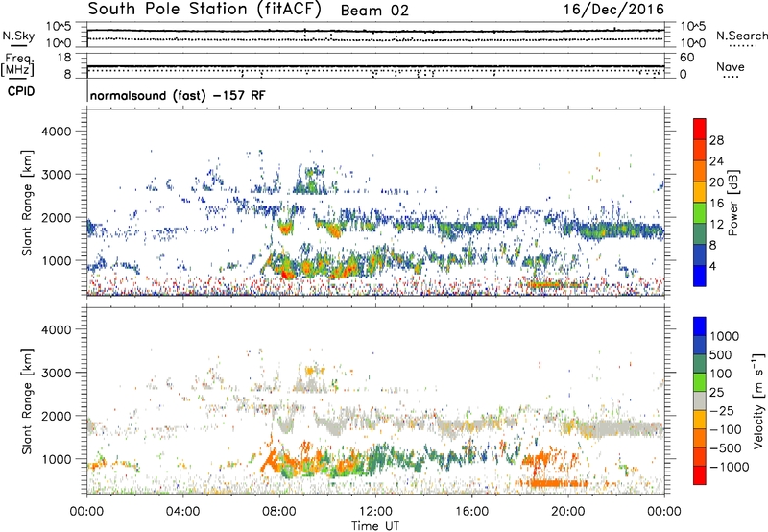Viewport: 768px width, 532px height.
Task: Click the gray segment of Velocity colorbar
Action: pos(700,400)
